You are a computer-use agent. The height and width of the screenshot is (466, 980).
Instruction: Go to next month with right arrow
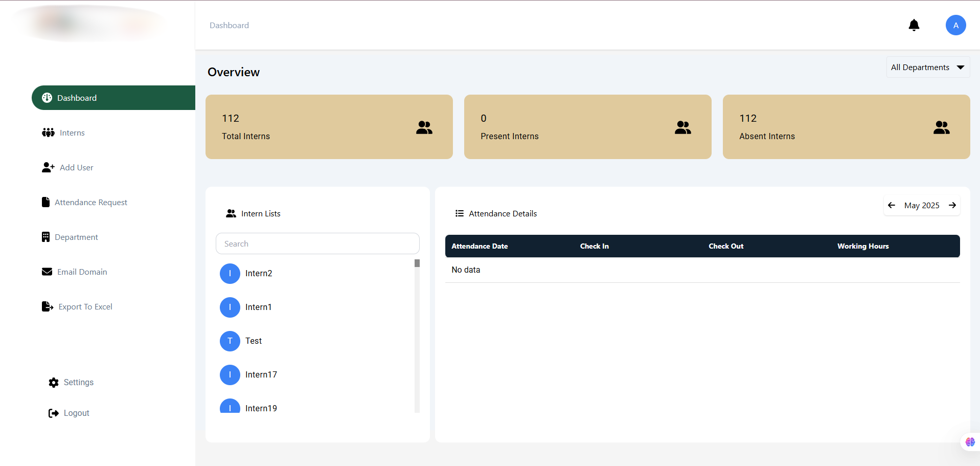click(x=952, y=205)
